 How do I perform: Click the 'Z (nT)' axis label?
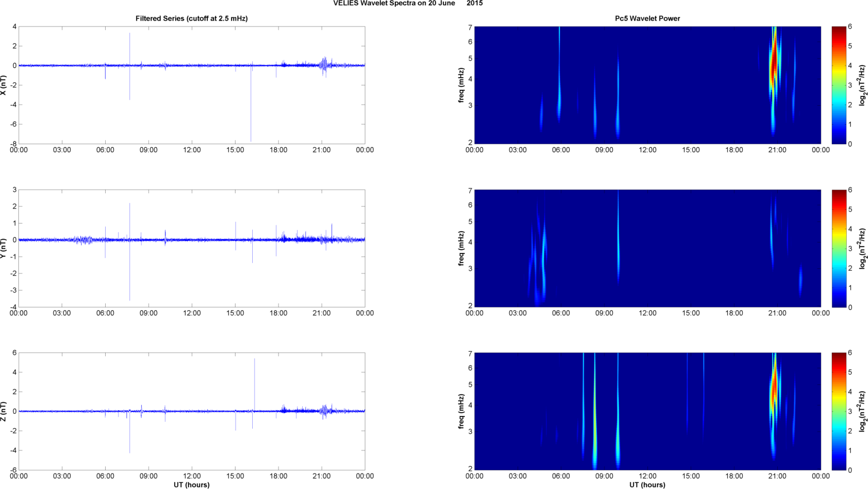(4, 411)
